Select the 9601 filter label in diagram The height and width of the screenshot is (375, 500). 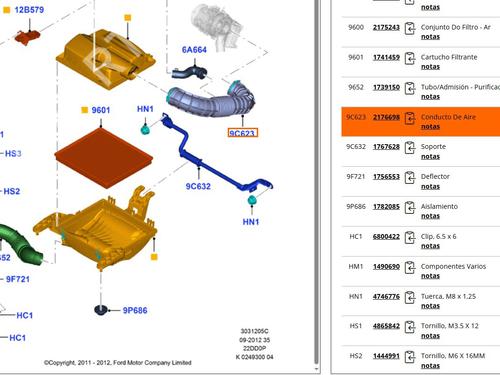pyautogui.click(x=101, y=110)
